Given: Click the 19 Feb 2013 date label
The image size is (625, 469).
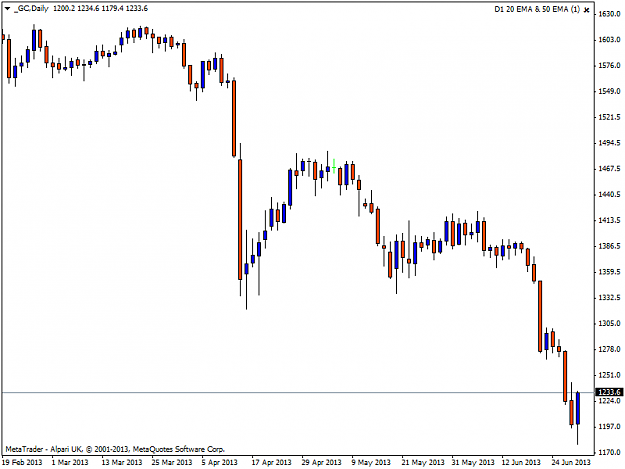Looking at the screenshot, I should tap(22, 462).
